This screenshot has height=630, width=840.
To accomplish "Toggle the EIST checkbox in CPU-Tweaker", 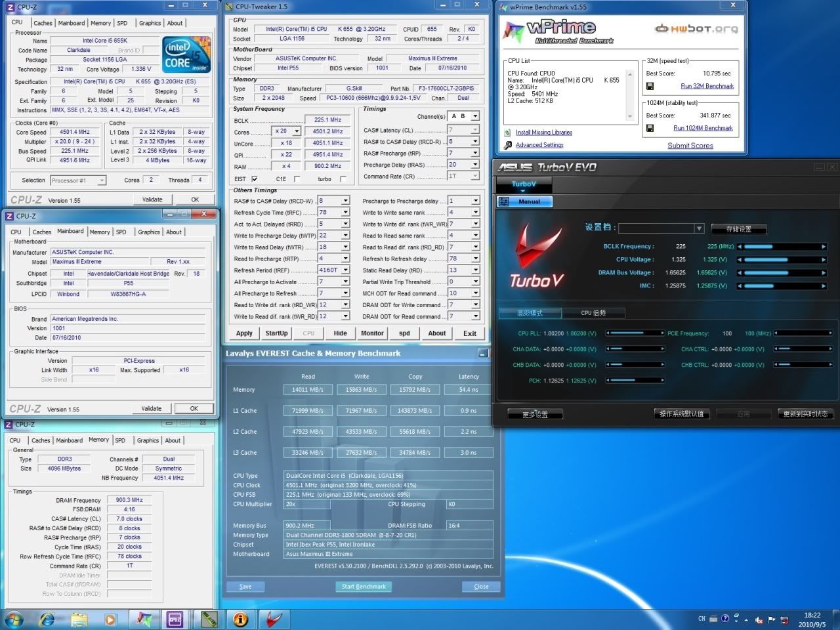I will click(x=255, y=179).
